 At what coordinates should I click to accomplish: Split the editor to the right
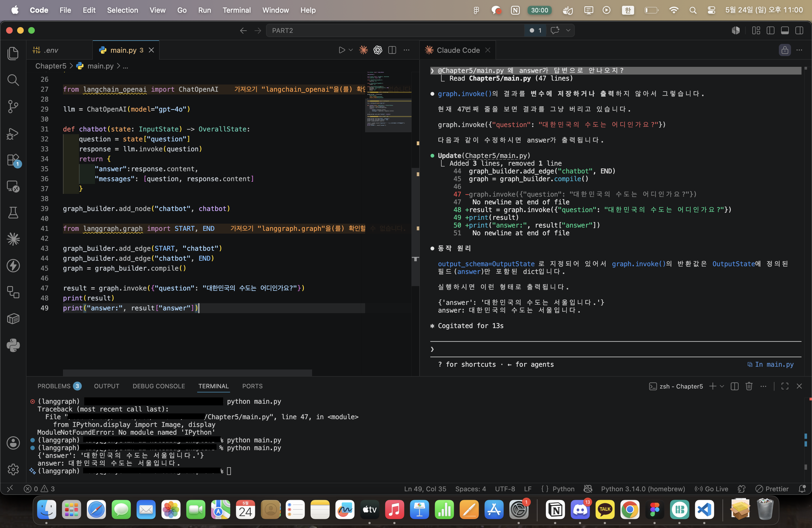[392, 50]
